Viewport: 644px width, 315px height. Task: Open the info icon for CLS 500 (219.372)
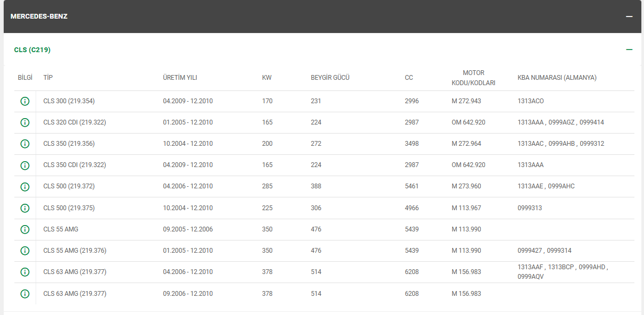click(x=24, y=187)
